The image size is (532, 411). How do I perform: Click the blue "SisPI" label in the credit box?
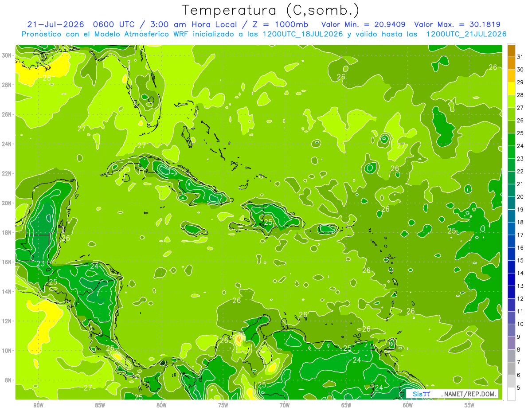click(x=421, y=394)
